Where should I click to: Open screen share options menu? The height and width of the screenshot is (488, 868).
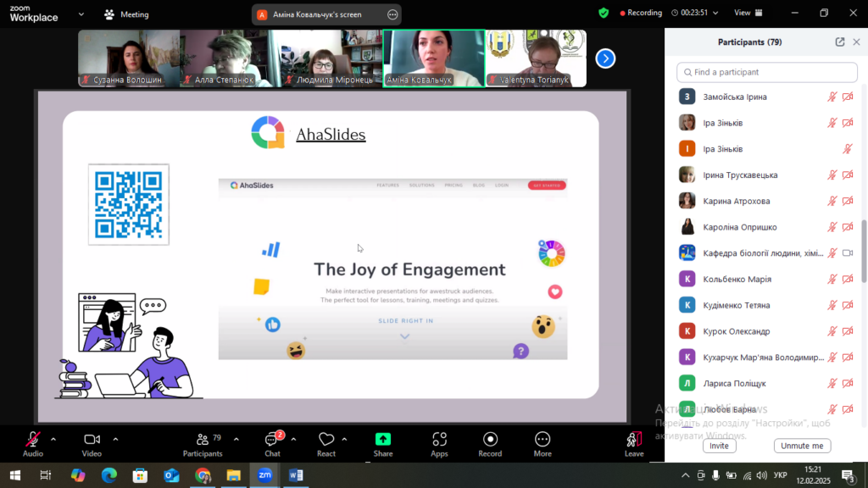coord(392,14)
